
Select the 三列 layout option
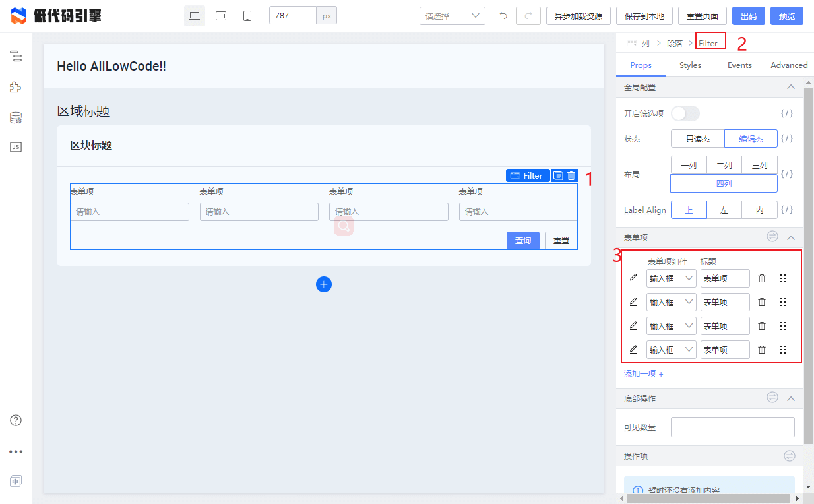click(759, 165)
